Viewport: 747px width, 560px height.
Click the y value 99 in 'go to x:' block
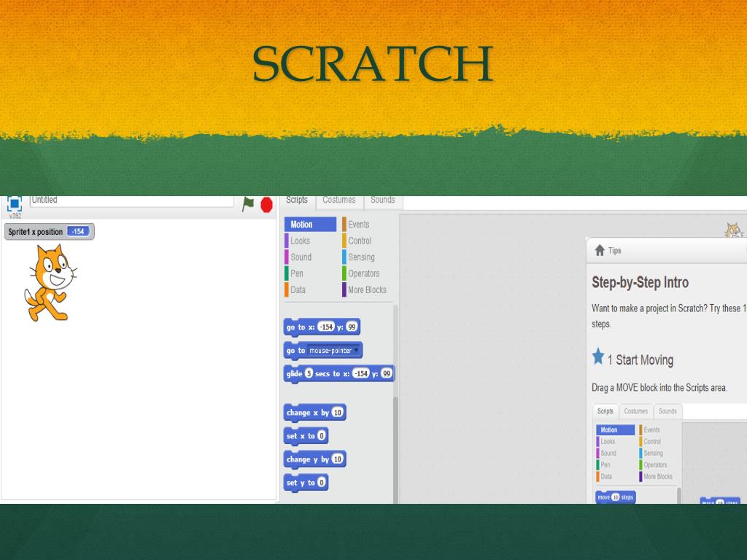click(352, 327)
